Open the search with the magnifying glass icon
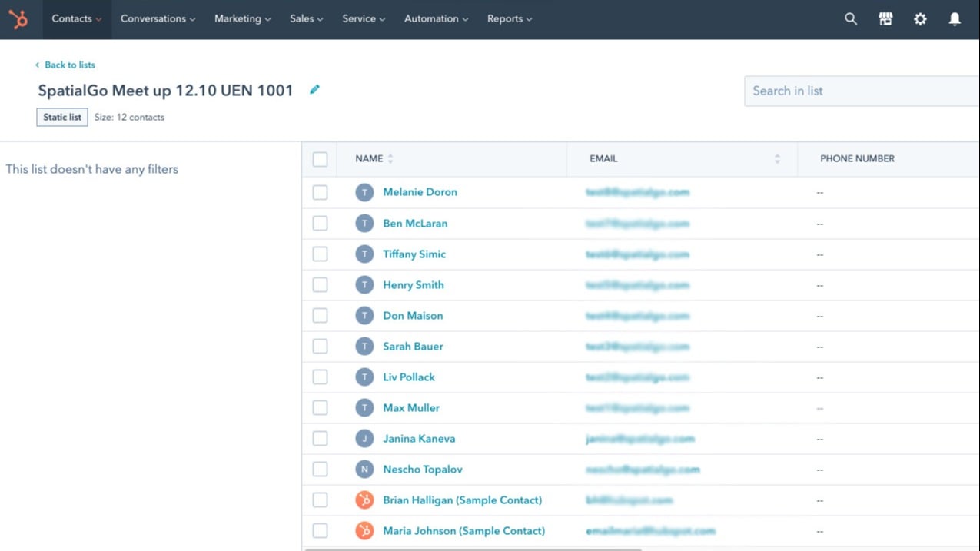980x551 pixels. (x=850, y=18)
